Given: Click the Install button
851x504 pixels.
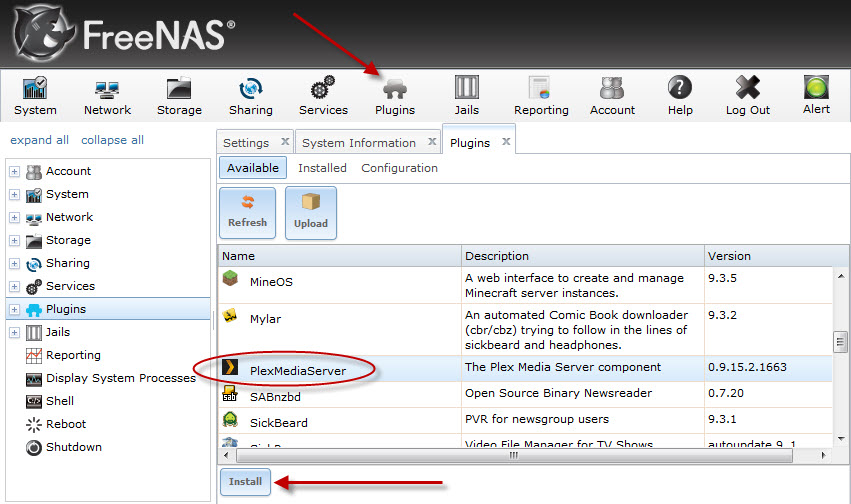Looking at the screenshot, I should 245,482.
